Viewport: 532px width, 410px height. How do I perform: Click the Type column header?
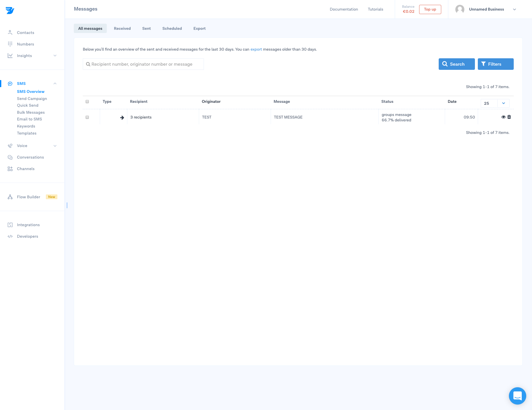tap(107, 102)
